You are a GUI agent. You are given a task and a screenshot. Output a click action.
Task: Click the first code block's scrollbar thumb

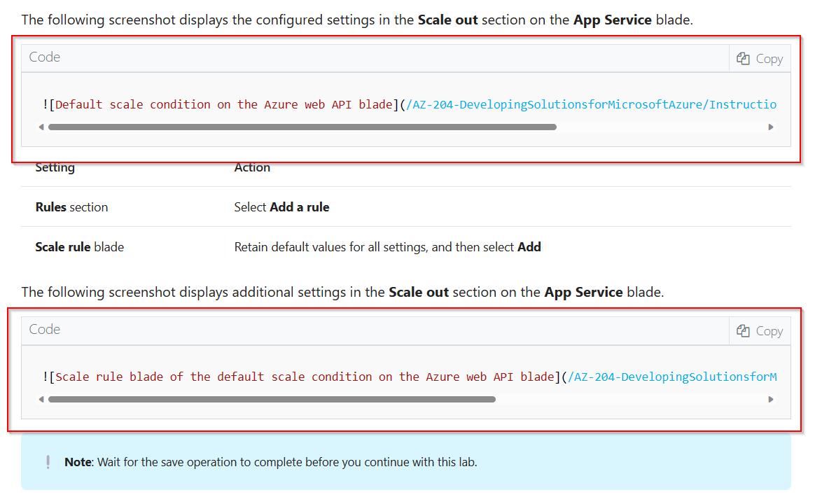[x=301, y=127]
